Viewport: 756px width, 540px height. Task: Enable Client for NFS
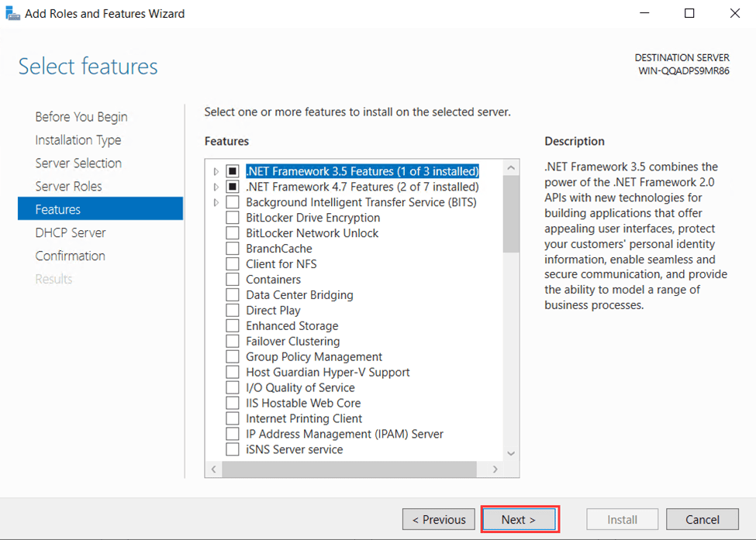click(231, 264)
